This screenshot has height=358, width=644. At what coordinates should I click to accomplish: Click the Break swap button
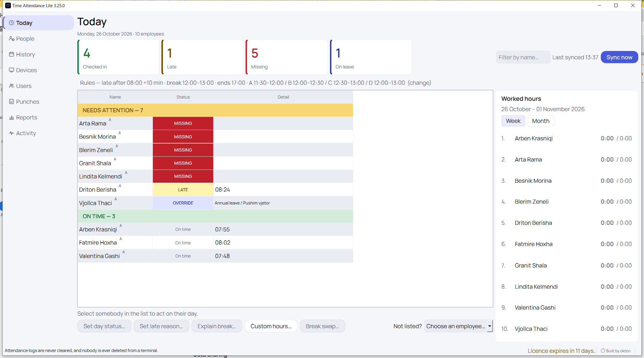(322, 326)
